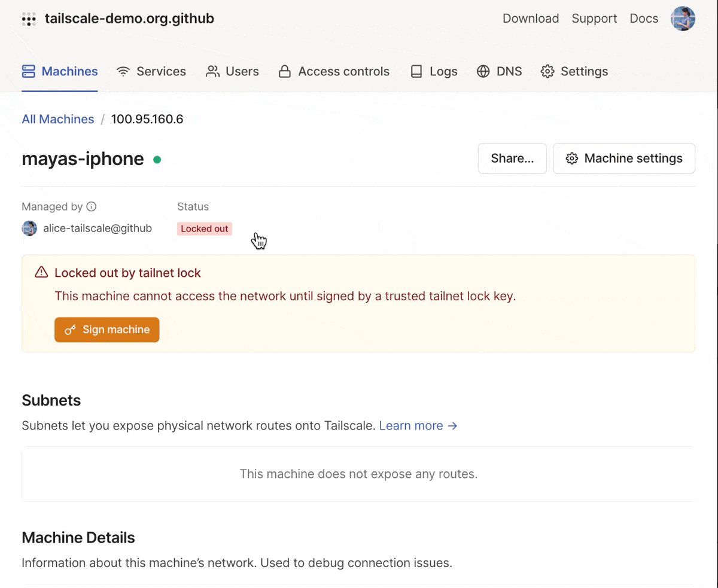Click the Settings gear icon in the nav bar
This screenshot has height=588, width=718.
[547, 72]
